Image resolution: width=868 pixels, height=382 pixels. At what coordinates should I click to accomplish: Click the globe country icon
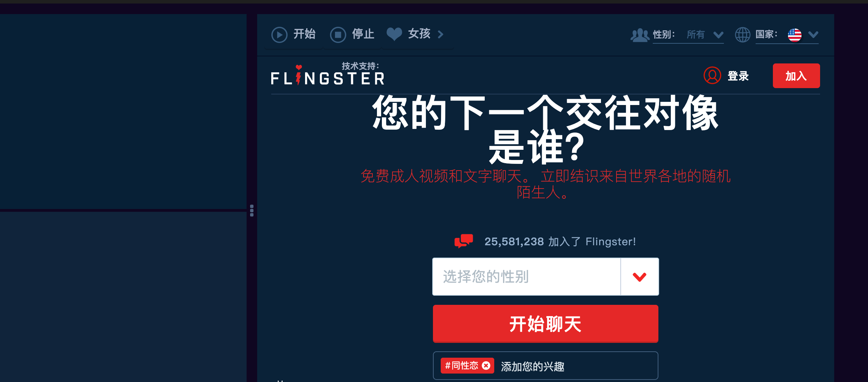pyautogui.click(x=743, y=35)
